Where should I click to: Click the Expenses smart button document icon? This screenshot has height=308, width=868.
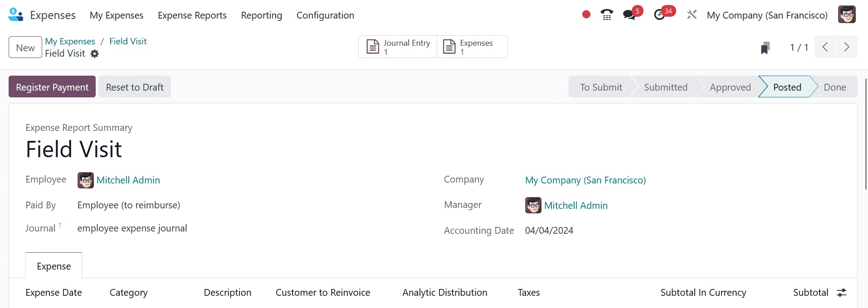pyautogui.click(x=449, y=47)
